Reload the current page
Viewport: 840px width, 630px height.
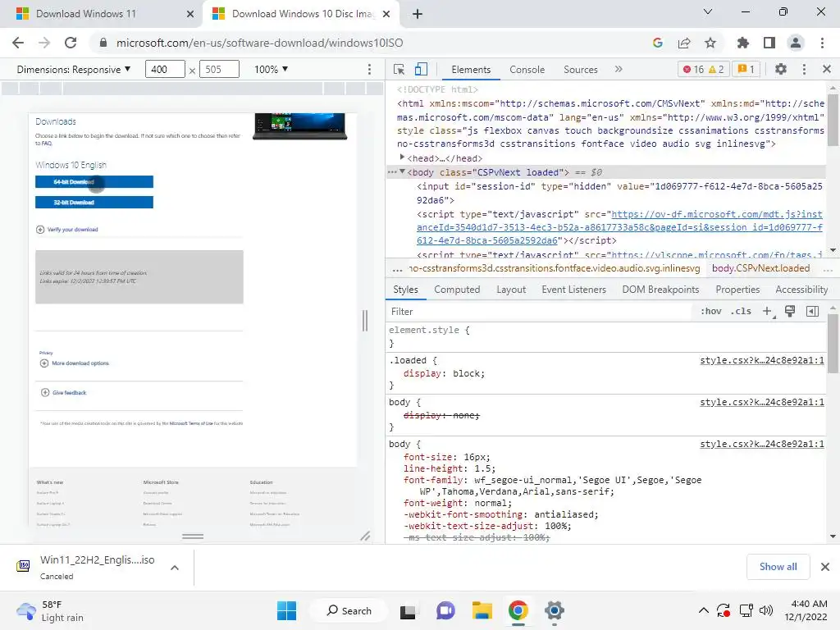(x=71, y=43)
